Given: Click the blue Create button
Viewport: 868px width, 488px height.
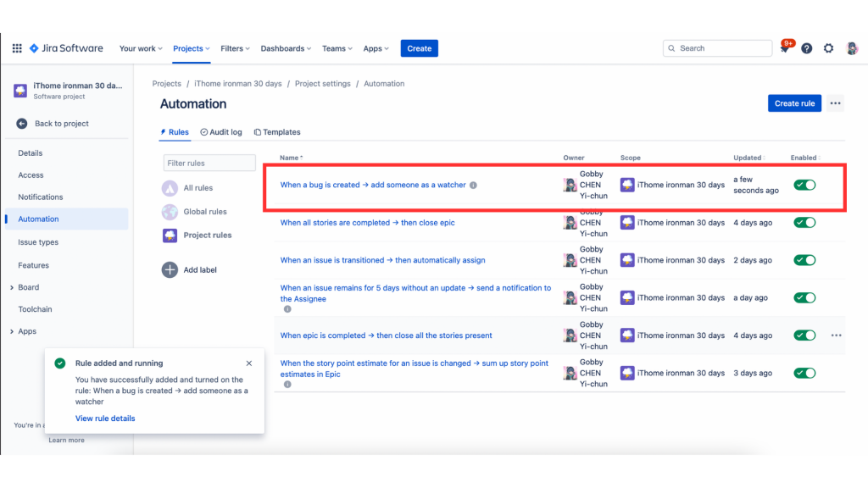Looking at the screenshot, I should pyautogui.click(x=419, y=48).
